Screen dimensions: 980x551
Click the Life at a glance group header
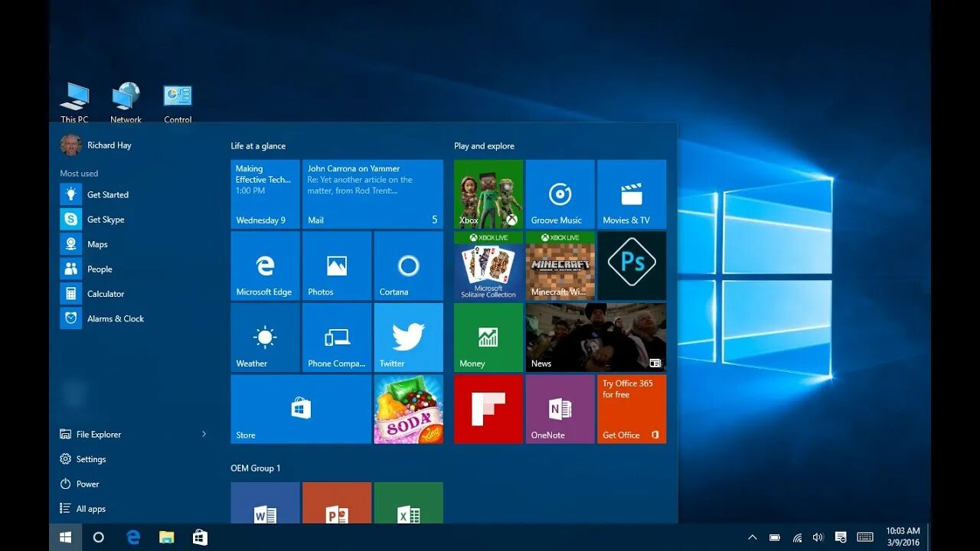point(258,146)
